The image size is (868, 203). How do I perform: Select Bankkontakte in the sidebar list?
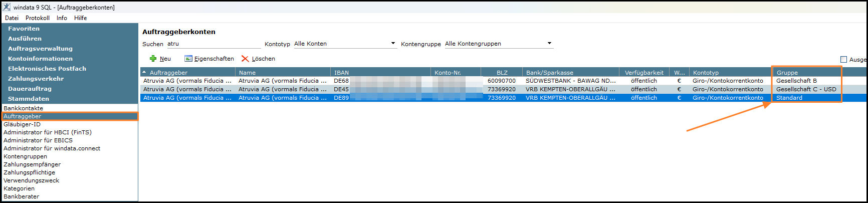[70, 108]
